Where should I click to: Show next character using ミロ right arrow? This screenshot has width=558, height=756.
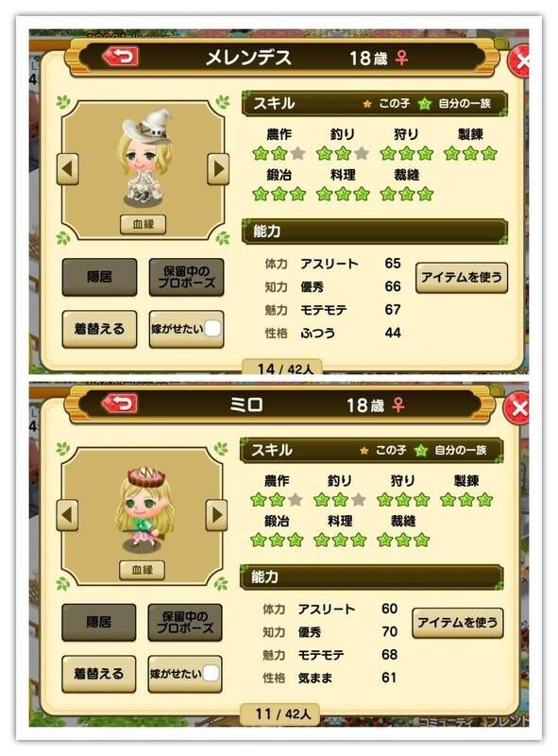click(216, 515)
